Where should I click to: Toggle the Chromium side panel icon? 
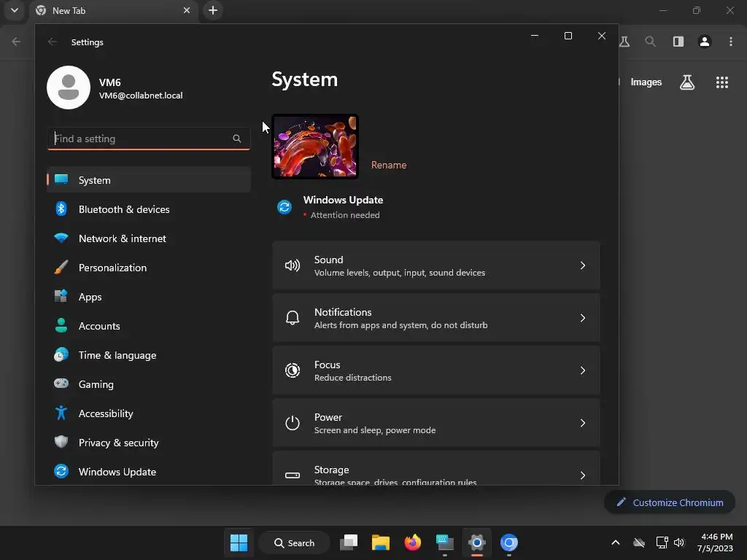pyautogui.click(x=678, y=42)
